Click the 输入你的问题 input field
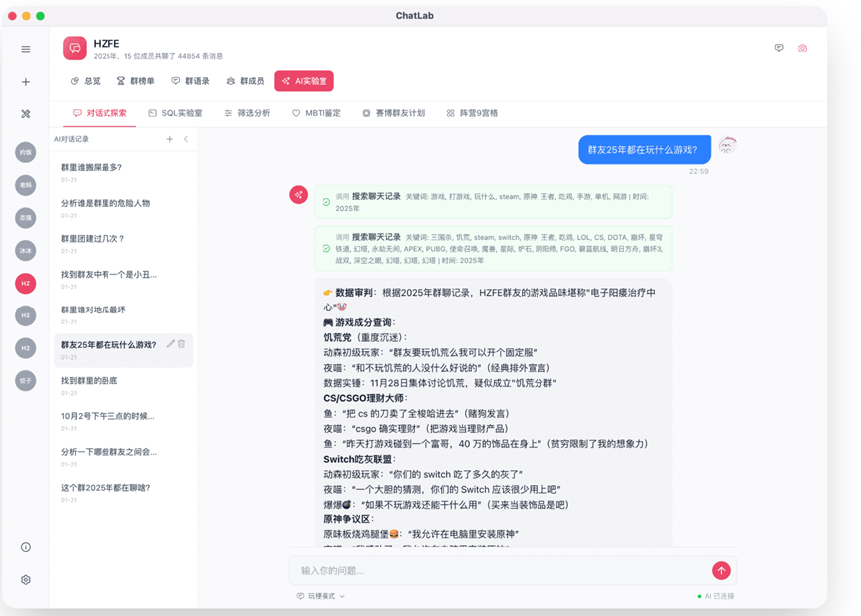 click(500, 571)
